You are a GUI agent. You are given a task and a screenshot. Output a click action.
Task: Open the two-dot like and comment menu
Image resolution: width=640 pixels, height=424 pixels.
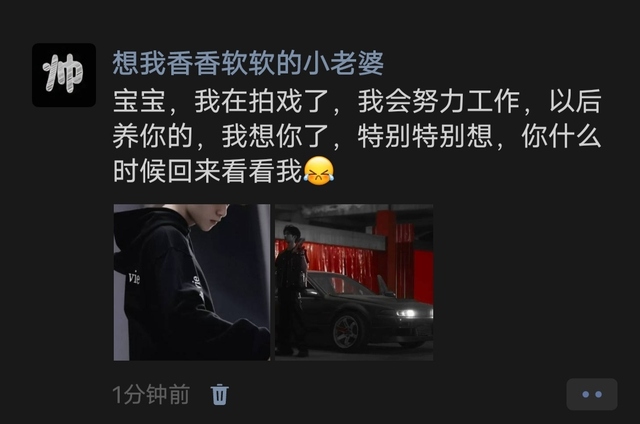coord(592,394)
